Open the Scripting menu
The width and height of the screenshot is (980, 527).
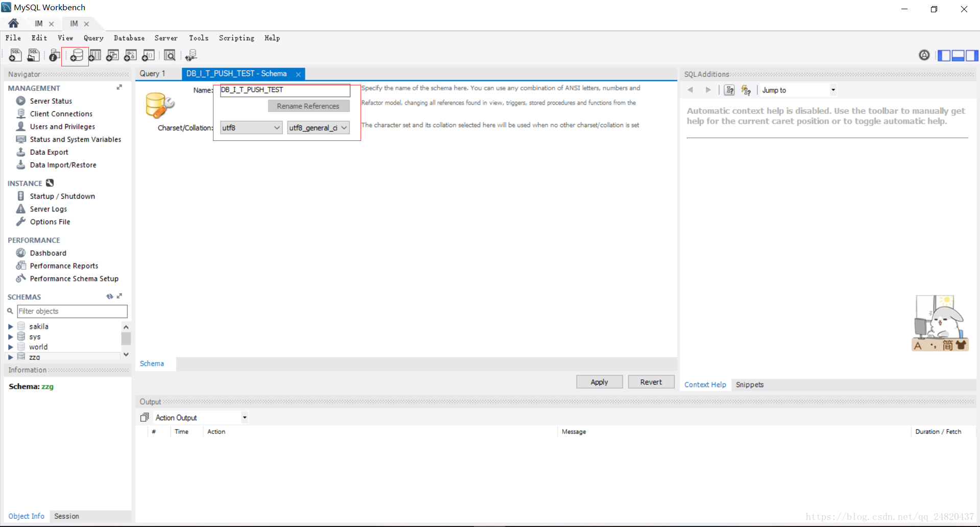pos(236,38)
